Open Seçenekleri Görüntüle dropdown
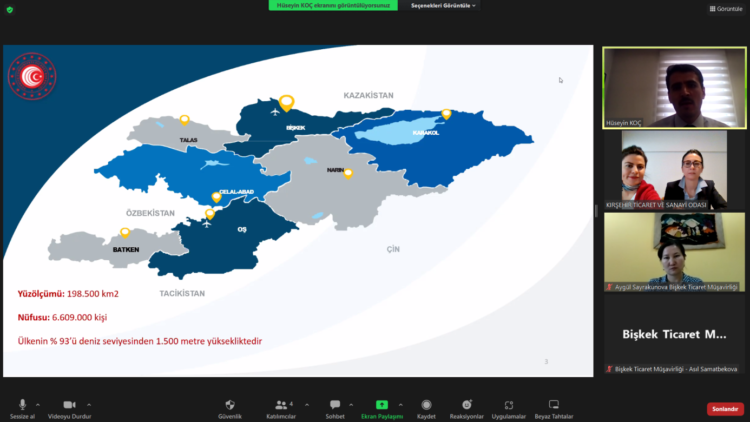The height and width of the screenshot is (422, 750). (x=443, y=6)
